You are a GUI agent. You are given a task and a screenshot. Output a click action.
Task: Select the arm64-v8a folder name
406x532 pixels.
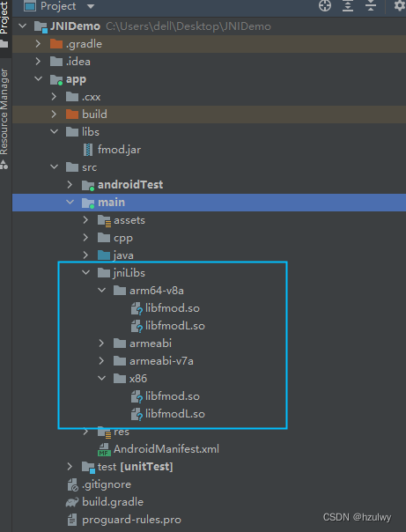157,291
